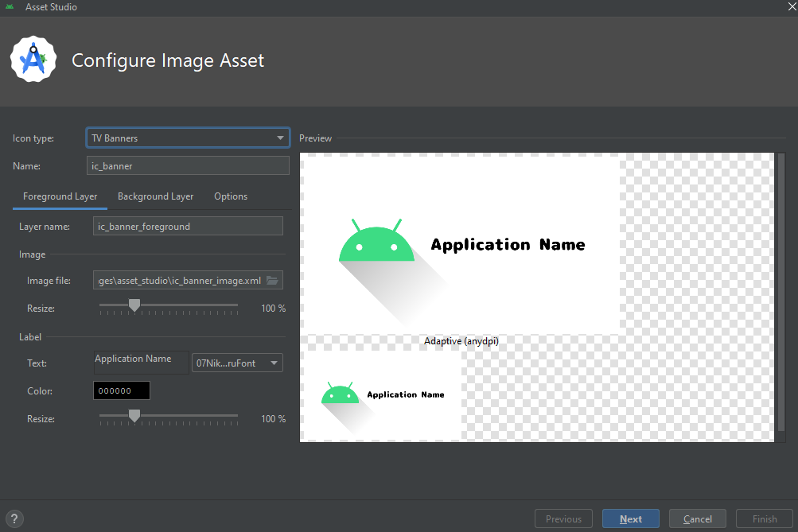Click the Preview section label

coord(315,138)
